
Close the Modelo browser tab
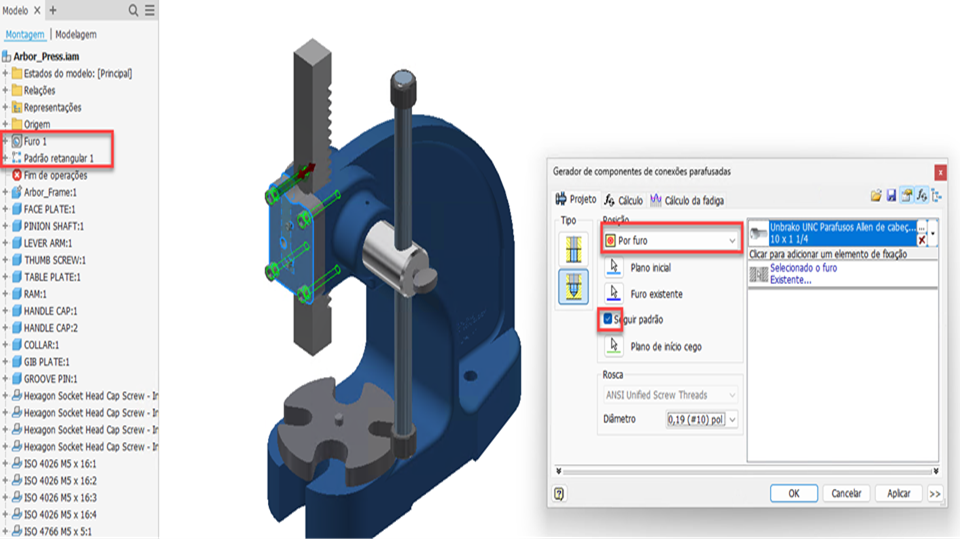pos(37,10)
